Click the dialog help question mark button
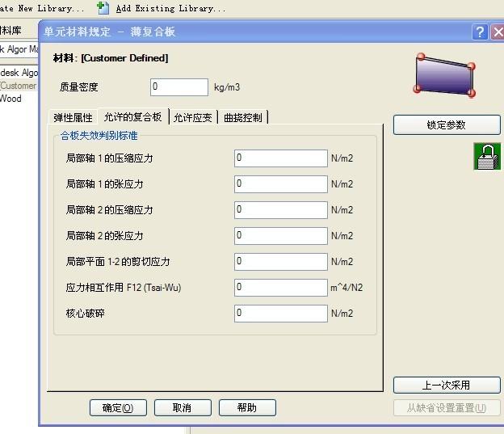This screenshot has width=504, height=434. click(480, 32)
